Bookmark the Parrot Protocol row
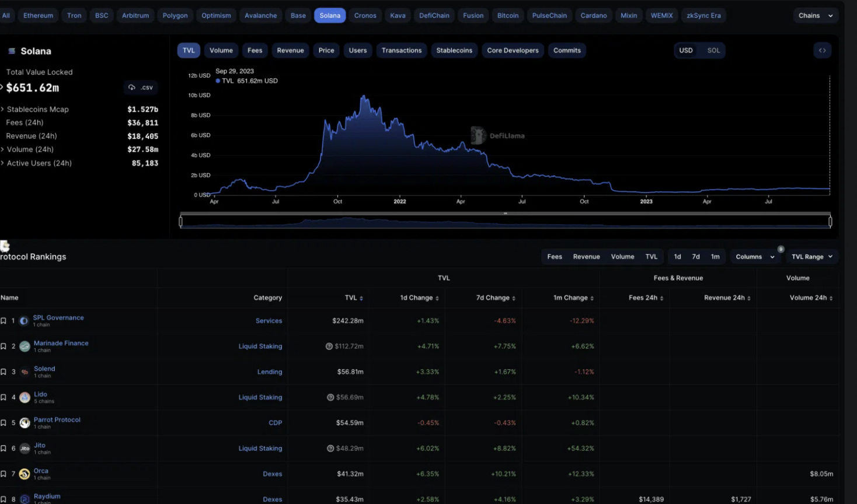857x504 pixels. point(4,423)
